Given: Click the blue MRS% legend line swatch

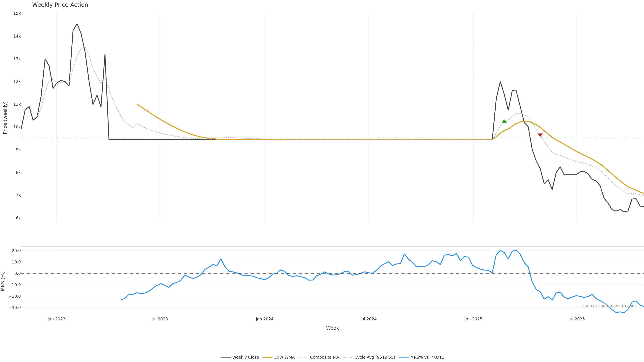Looking at the screenshot, I should (x=403, y=357).
